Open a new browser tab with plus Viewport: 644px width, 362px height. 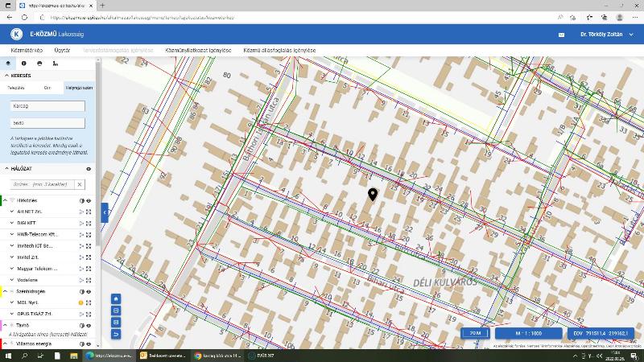coord(102,6)
